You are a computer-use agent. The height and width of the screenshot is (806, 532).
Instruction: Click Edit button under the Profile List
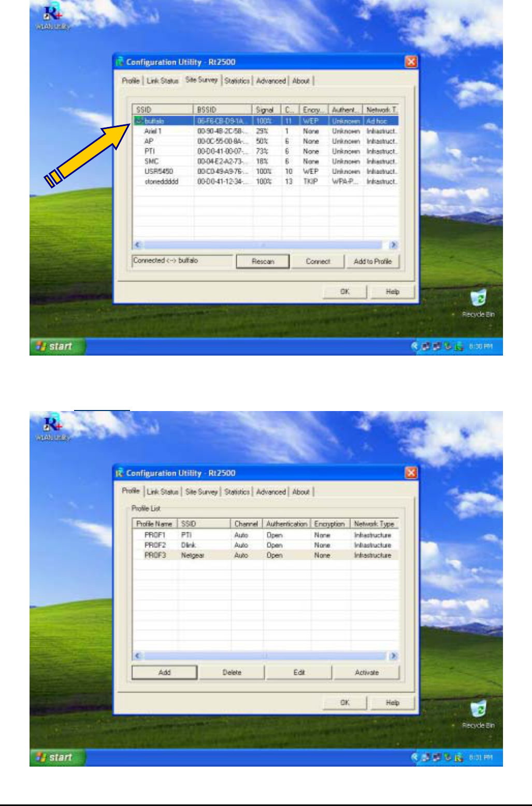299,672
